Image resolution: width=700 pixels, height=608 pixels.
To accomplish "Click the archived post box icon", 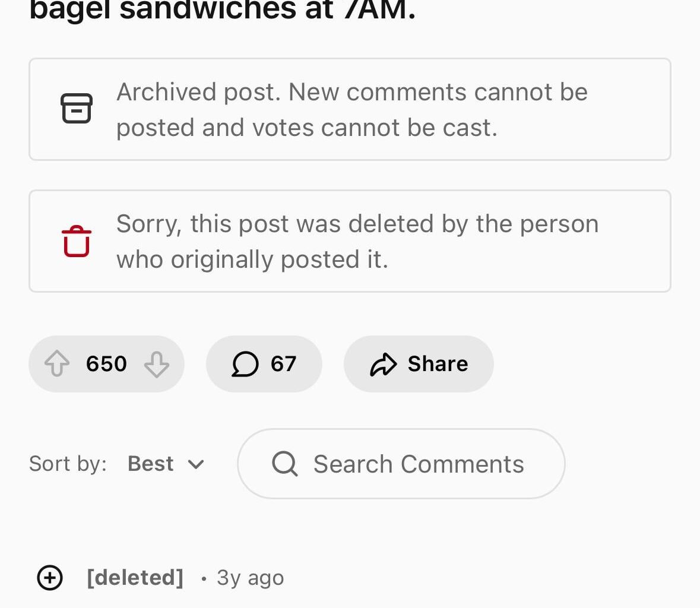I will tap(77, 109).
